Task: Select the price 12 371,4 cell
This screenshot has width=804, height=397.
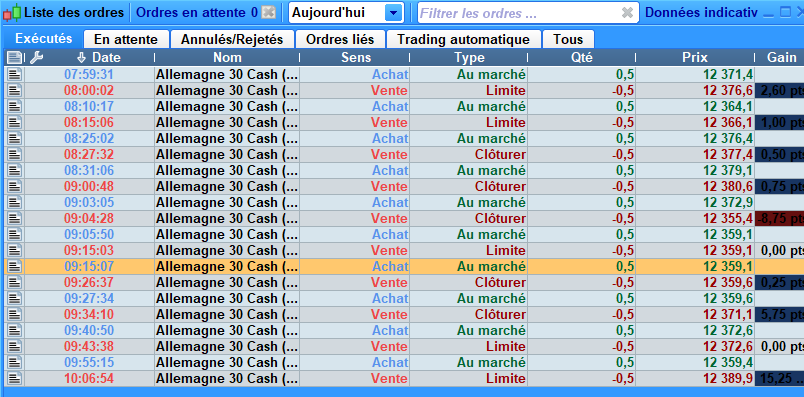Action: (x=695, y=75)
